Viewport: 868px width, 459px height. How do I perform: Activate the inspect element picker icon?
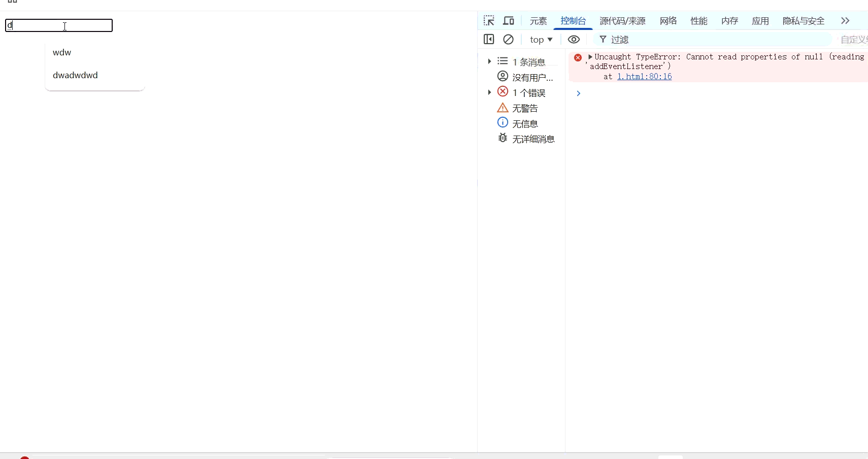[x=489, y=21]
